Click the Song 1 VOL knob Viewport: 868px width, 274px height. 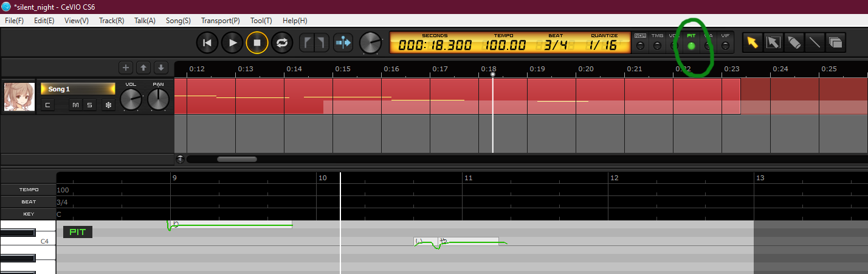tap(131, 100)
